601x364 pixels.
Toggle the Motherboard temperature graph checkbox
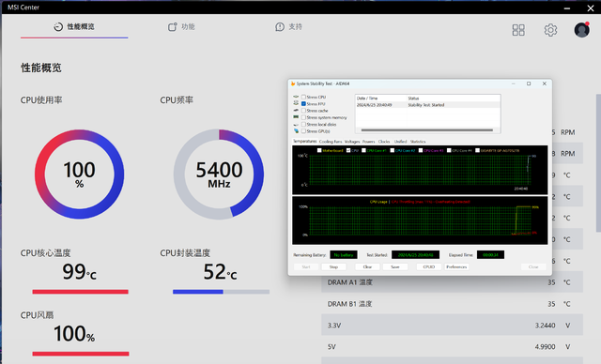tap(319, 150)
